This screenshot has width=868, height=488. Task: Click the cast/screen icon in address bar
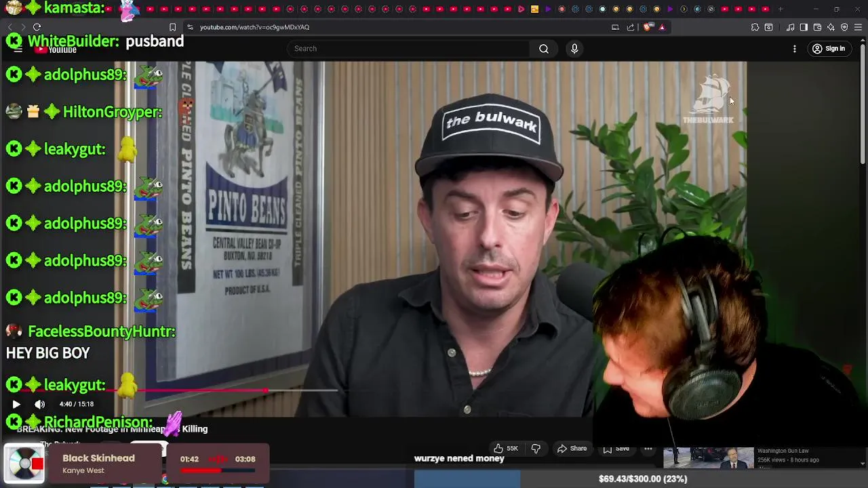click(x=615, y=27)
